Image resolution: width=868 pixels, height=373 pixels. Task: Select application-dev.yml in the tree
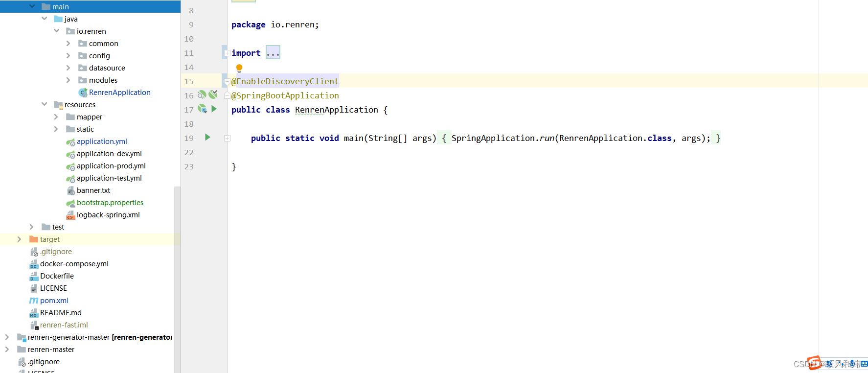coord(109,153)
